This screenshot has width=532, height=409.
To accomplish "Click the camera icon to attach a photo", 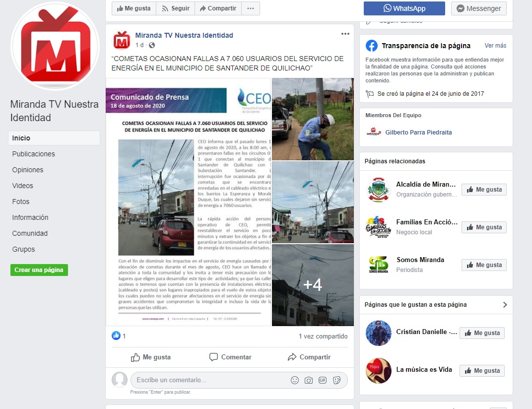I will tap(308, 380).
